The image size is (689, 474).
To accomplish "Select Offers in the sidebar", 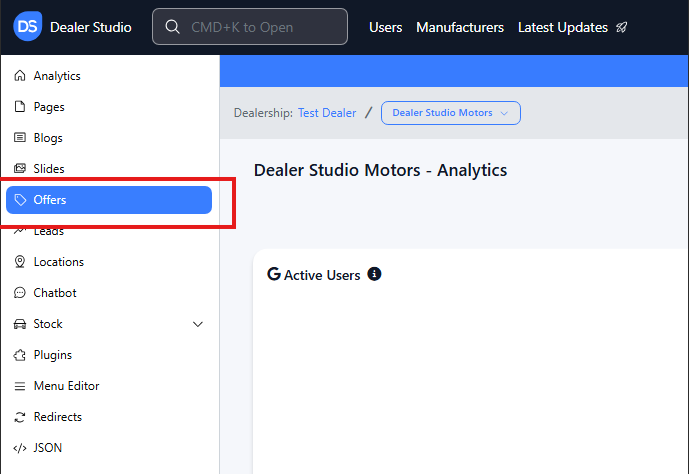I will [x=109, y=200].
